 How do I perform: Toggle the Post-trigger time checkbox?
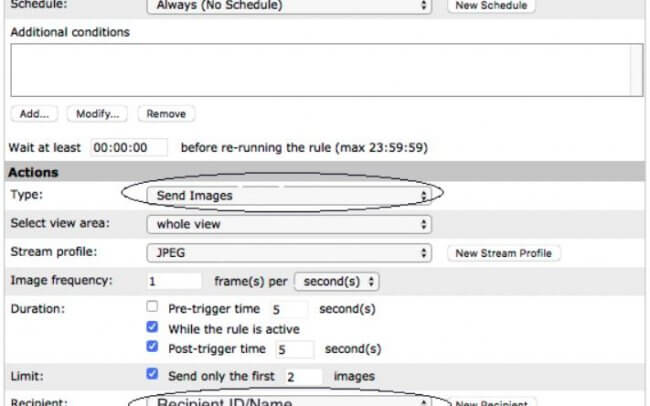click(x=152, y=346)
